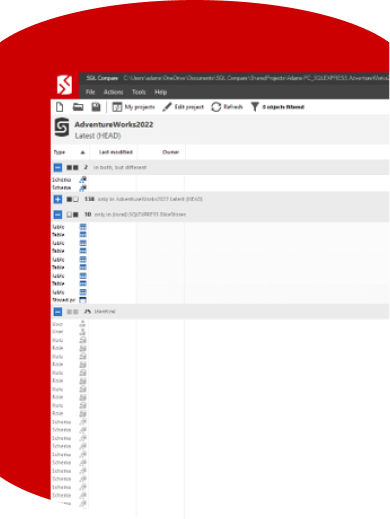Refresh the comparison
390x519 pixels.
(x=227, y=107)
